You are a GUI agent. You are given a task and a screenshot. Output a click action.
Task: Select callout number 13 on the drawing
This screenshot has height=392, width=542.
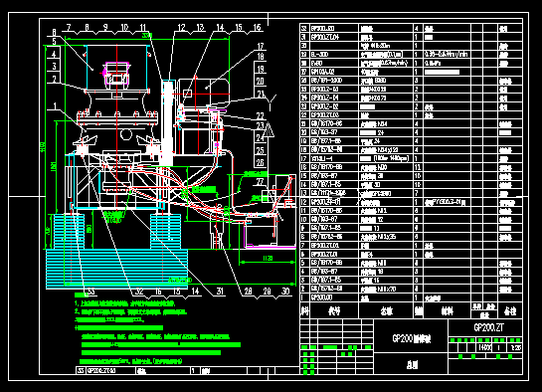tap(200, 27)
